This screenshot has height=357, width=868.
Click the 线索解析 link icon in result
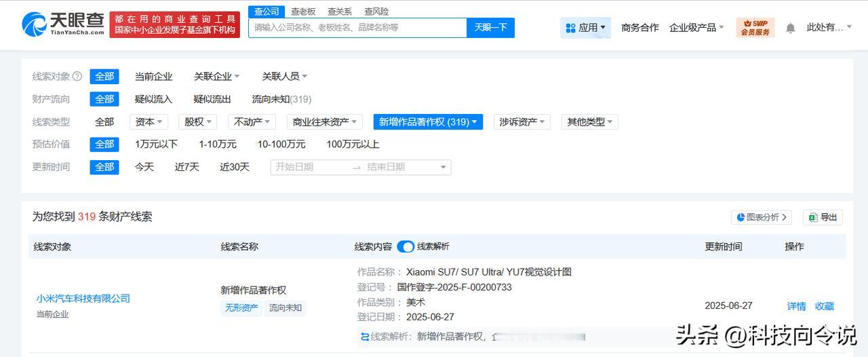[x=366, y=337]
